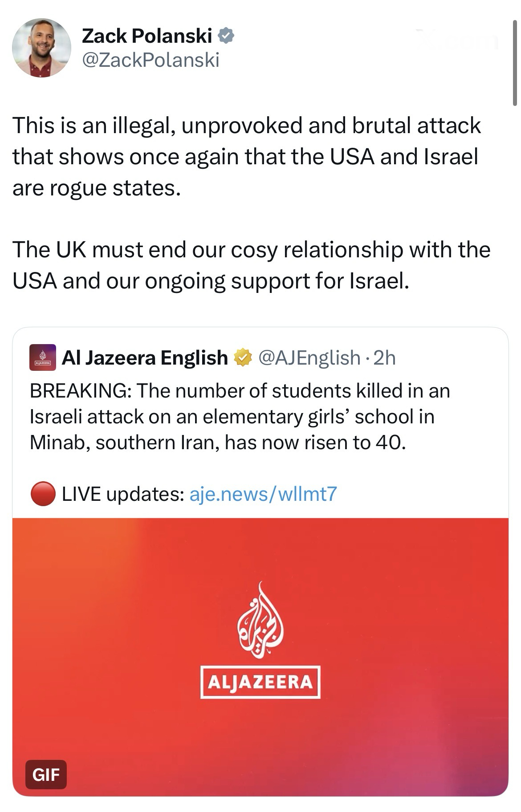521x812 pixels.
Task: Click the GIF badge on media
Action: pyautogui.click(x=46, y=774)
